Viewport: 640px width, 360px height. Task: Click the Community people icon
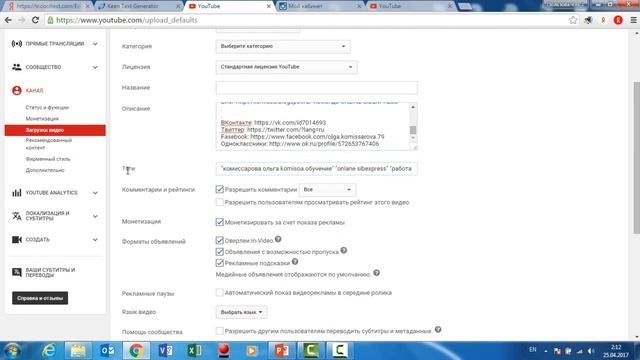pyautogui.click(x=17, y=67)
